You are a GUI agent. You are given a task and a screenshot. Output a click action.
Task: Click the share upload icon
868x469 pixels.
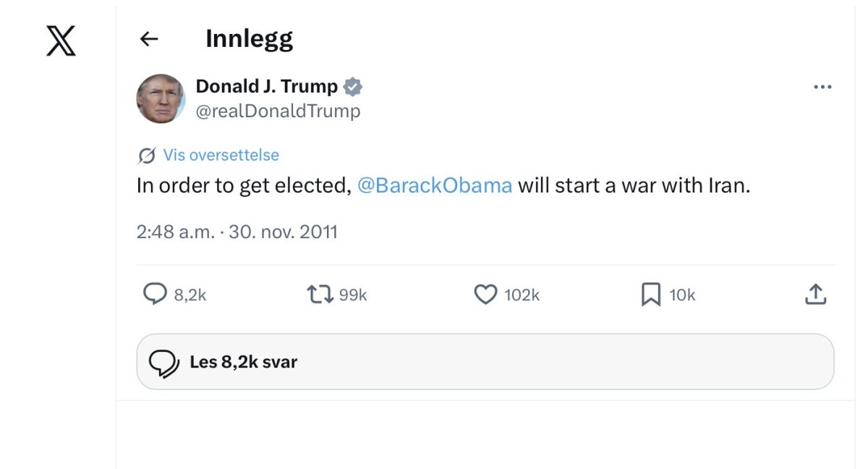click(x=815, y=294)
